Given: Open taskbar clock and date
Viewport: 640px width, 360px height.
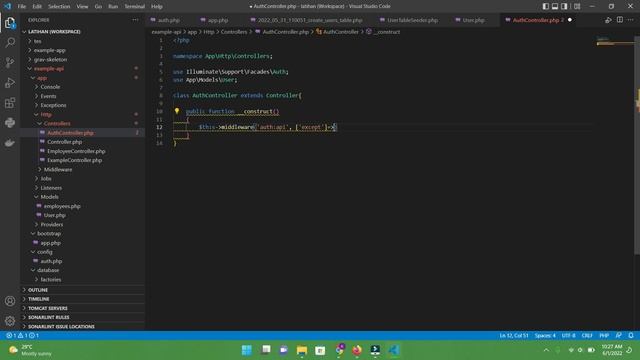Looking at the screenshot, I should coord(611,350).
